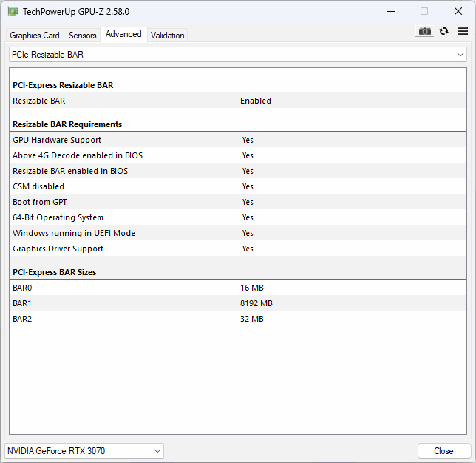Click the 'Resizable BAR Requirements' heading
This screenshot has width=476, height=463.
coord(67,124)
